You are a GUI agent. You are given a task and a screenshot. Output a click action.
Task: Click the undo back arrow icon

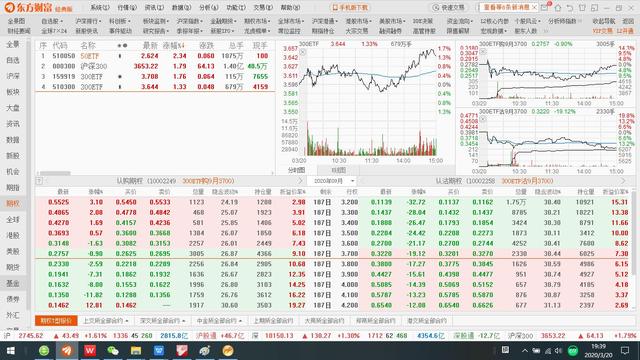(x=570, y=8)
